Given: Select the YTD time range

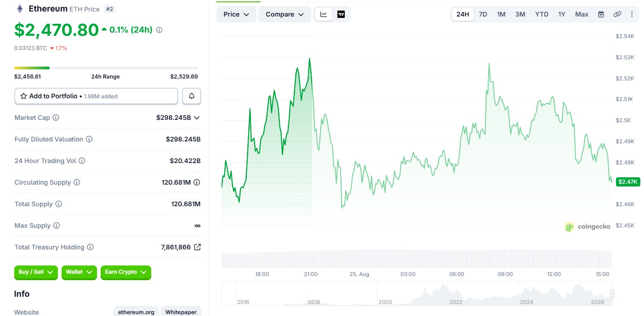Looking at the screenshot, I should point(542,14).
